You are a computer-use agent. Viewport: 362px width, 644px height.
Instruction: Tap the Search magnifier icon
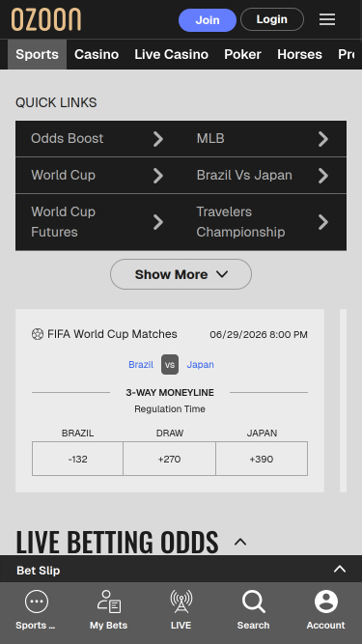point(253,602)
